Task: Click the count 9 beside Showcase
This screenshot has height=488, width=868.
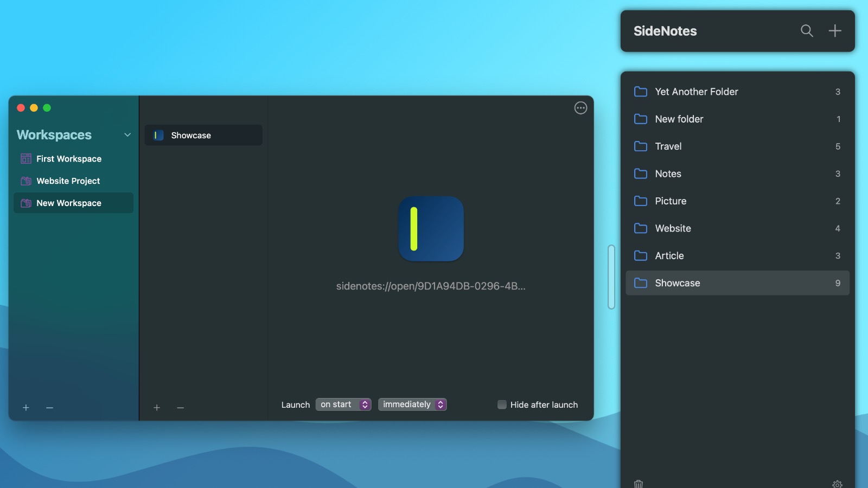Action: [838, 283]
